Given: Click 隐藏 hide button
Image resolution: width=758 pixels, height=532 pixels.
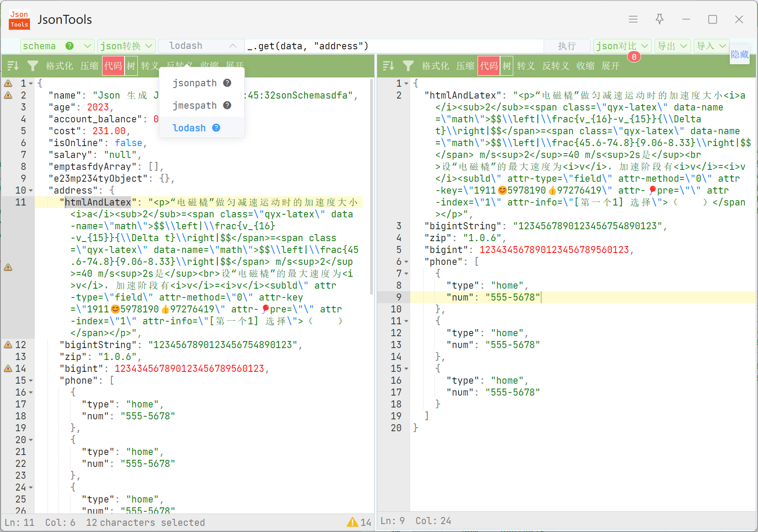Looking at the screenshot, I should 740,54.
